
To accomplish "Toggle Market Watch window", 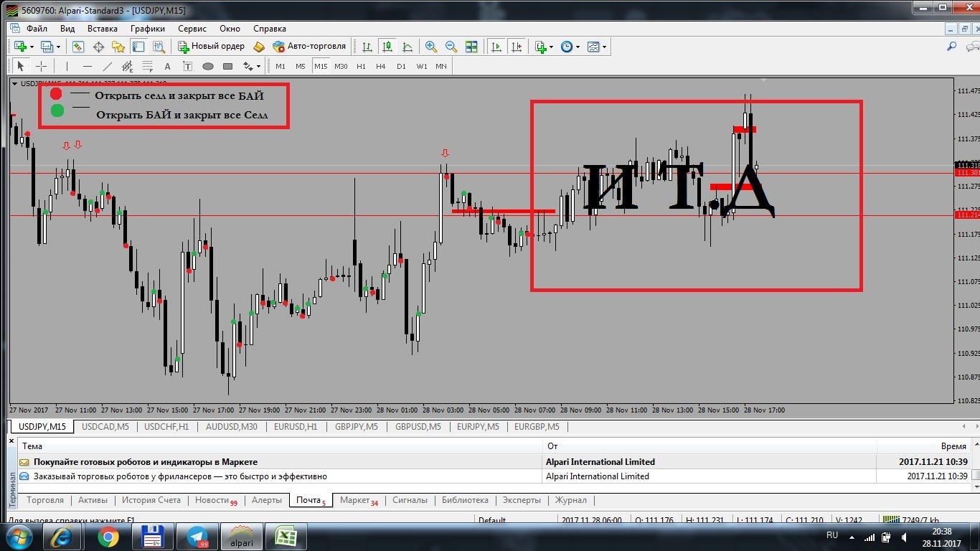I will click(77, 47).
